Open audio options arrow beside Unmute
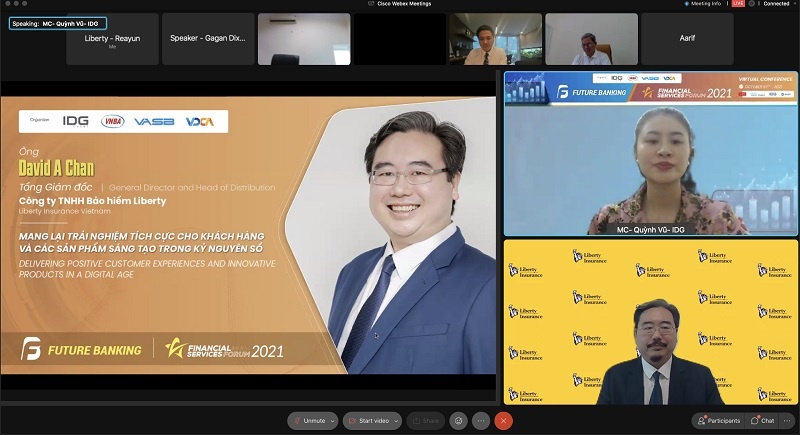The image size is (800, 435). 333,421
